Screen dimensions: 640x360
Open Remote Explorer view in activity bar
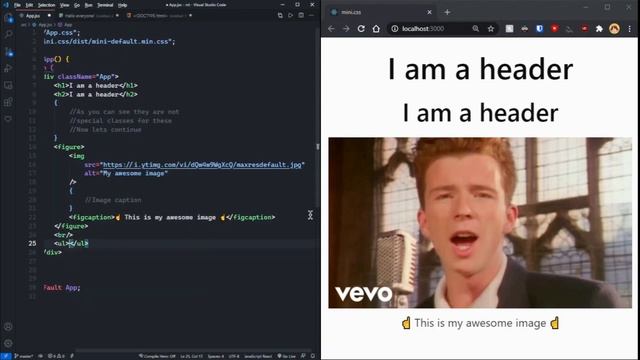click(x=8, y=85)
